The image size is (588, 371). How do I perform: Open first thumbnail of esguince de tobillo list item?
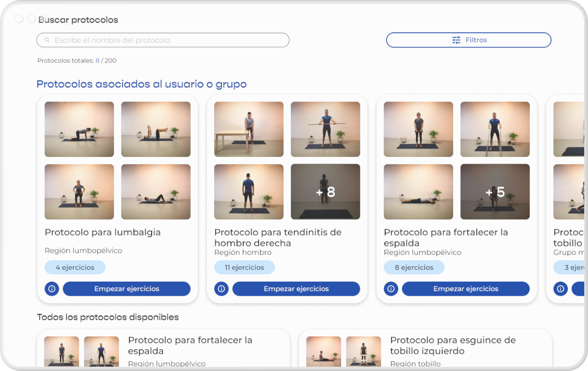point(323,351)
